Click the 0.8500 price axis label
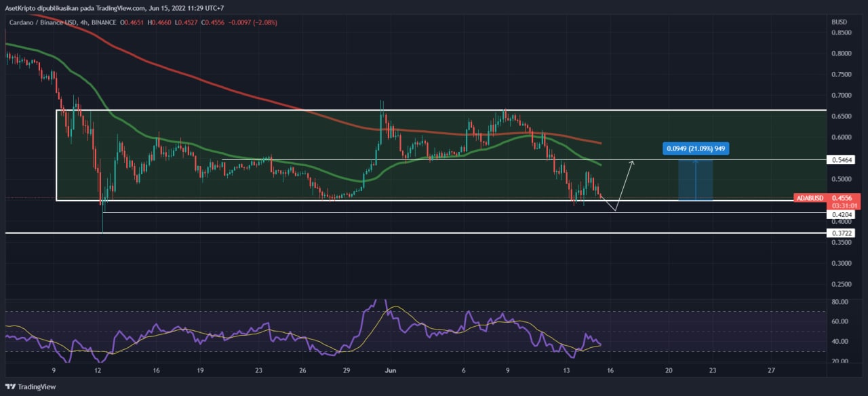 (842, 32)
